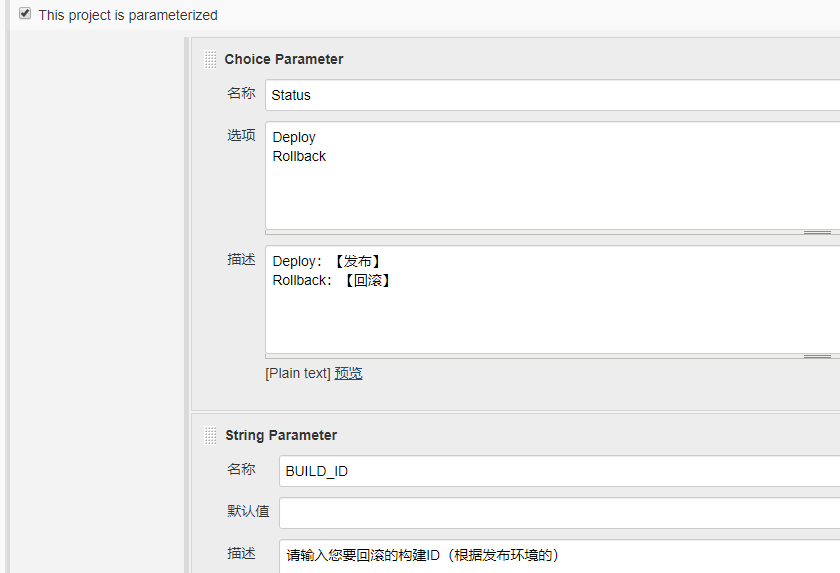Click the 默认值 field label
Screen dimensions: 840x573
coord(248,511)
